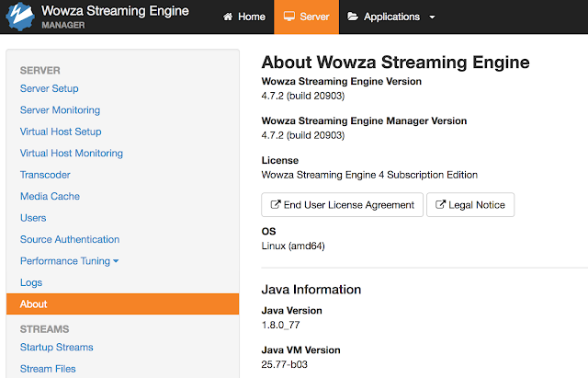Open Virtual Host Setup

click(61, 132)
